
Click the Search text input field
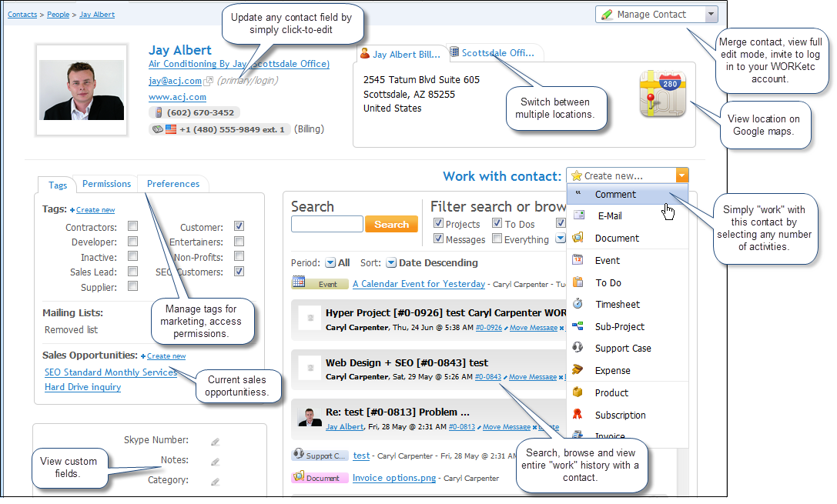coord(326,225)
